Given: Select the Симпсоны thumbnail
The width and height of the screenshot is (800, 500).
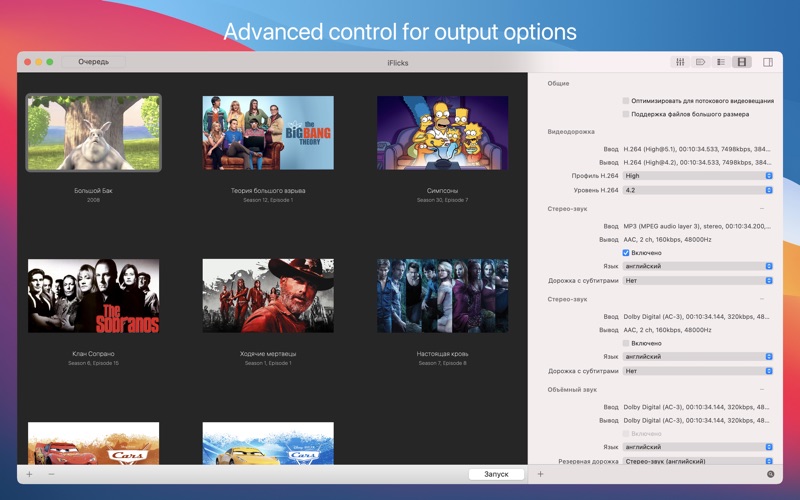Looking at the screenshot, I should click(442, 133).
